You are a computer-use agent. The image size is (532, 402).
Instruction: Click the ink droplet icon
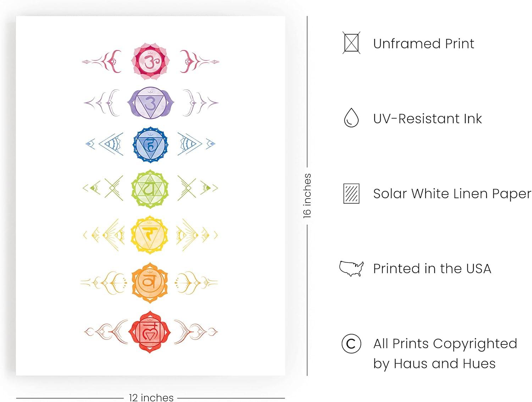point(351,118)
